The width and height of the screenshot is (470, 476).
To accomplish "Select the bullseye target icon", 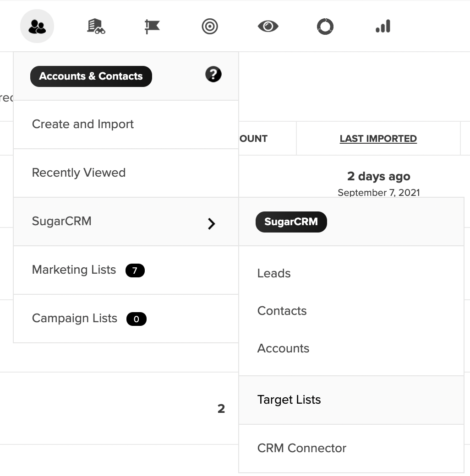I will [209, 26].
